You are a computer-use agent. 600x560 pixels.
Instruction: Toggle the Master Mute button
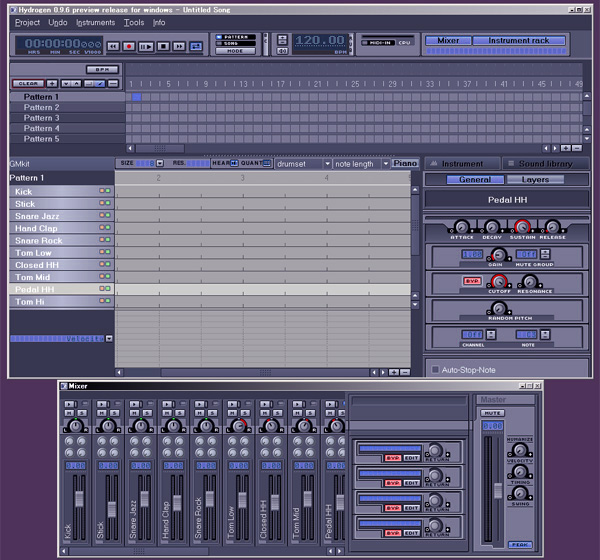coord(492,412)
